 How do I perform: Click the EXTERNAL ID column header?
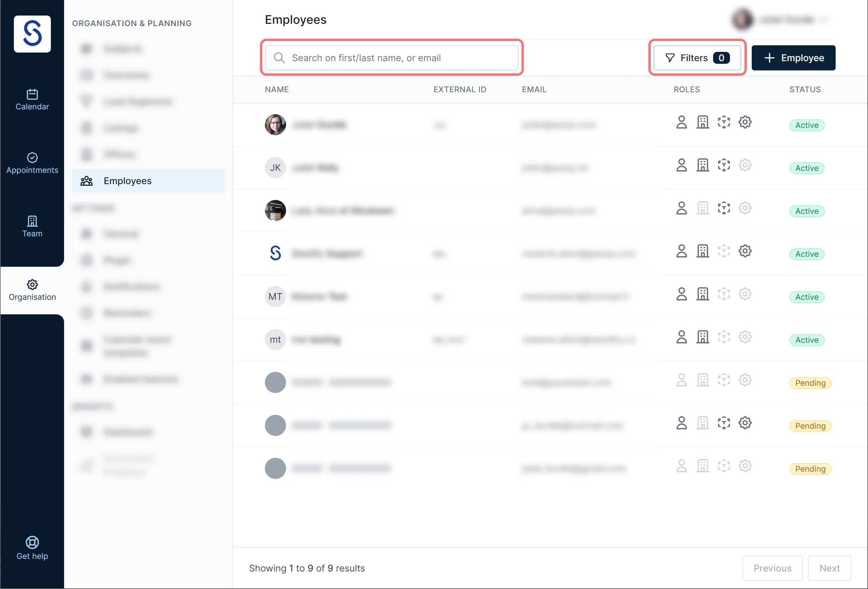(x=460, y=90)
